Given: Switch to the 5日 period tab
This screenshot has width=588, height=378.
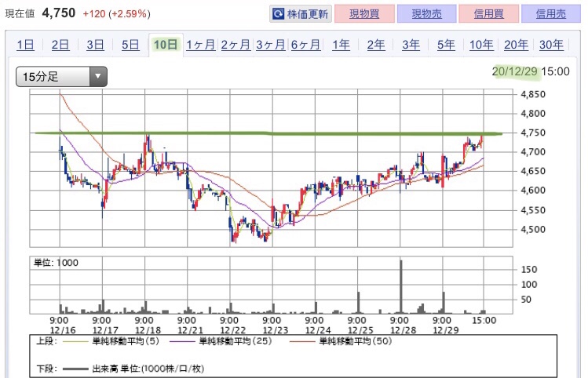Looking at the screenshot, I should tap(130, 45).
